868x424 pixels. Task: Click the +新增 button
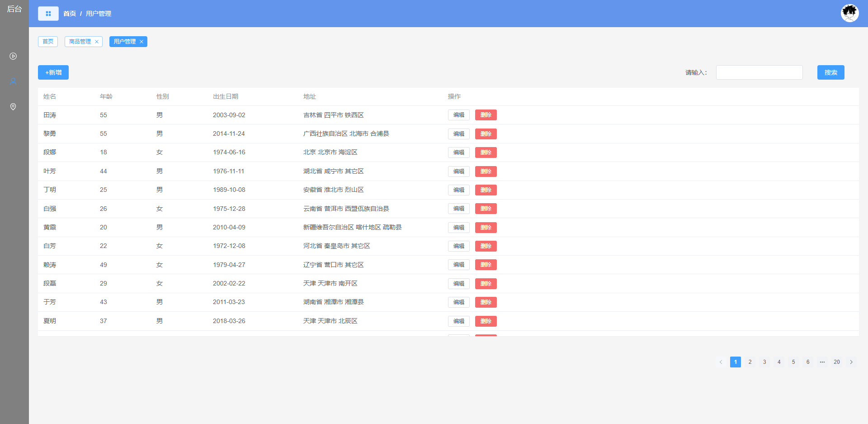(53, 72)
